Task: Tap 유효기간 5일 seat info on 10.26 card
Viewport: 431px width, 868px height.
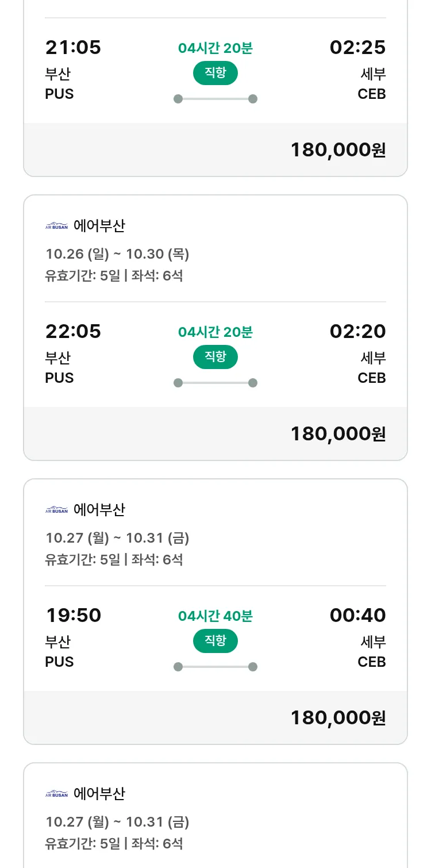Action: [x=114, y=276]
